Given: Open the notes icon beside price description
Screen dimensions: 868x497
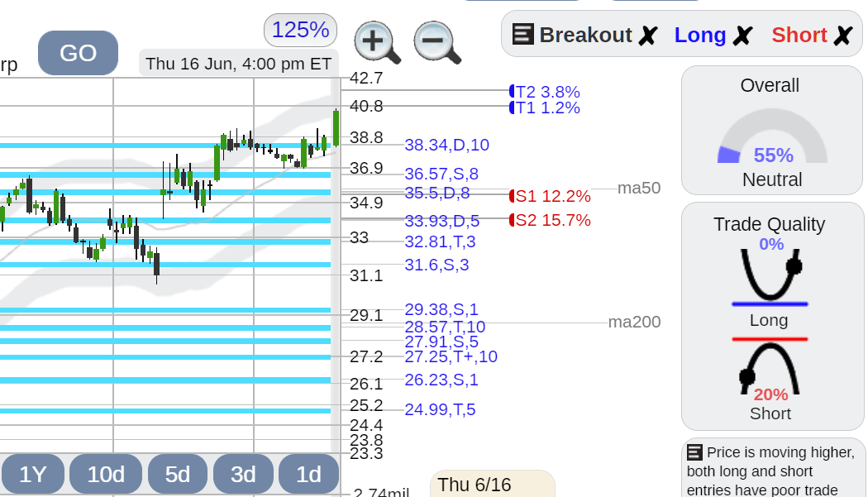Looking at the screenshot, I should (694, 452).
